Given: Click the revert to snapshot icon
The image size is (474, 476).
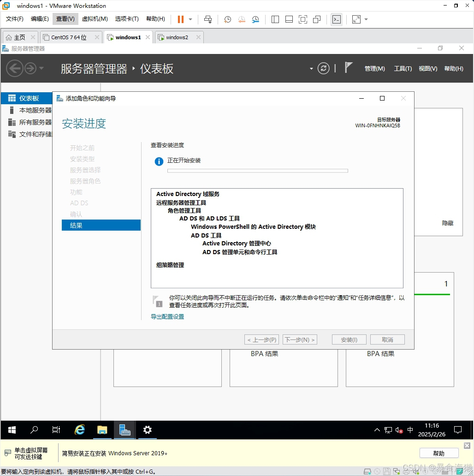Looking at the screenshot, I should [242, 19].
